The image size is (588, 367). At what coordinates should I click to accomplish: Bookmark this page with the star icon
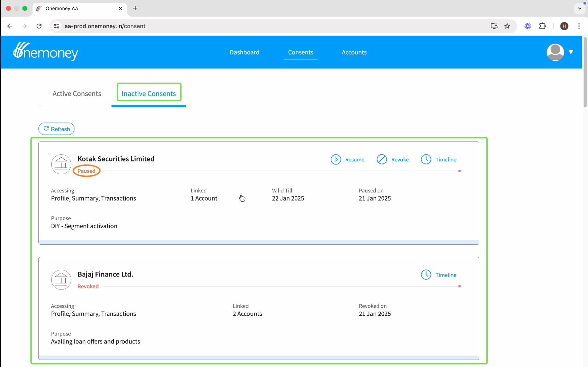[x=507, y=26]
